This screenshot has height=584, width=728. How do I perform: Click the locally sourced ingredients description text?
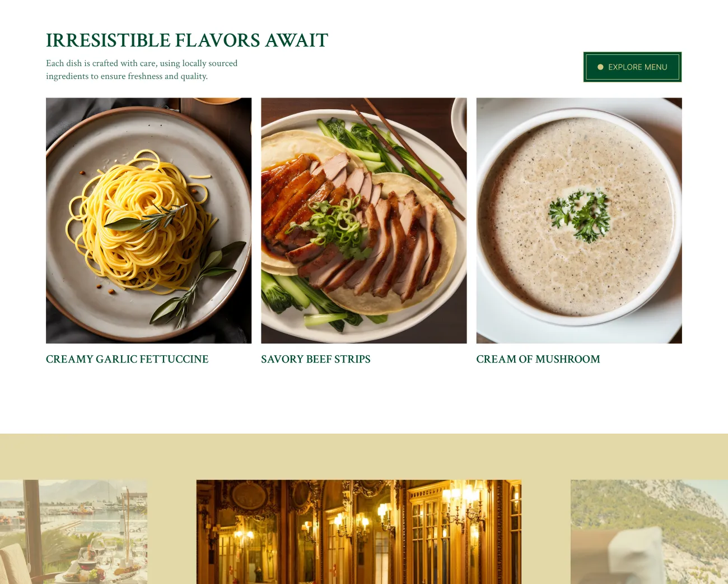coord(142,69)
